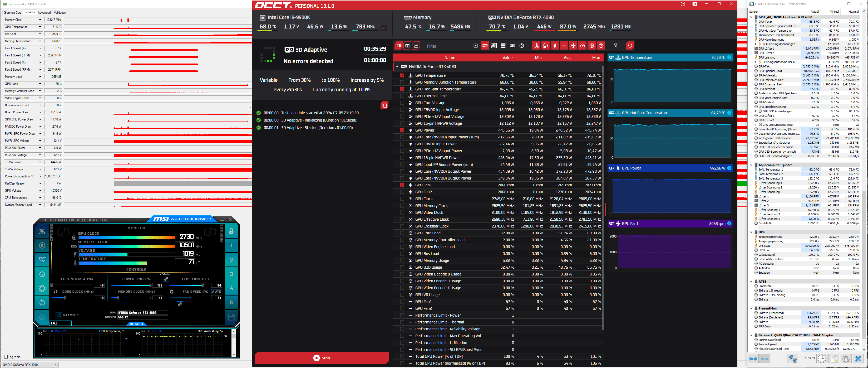Collapse UPS section in HWiNFO
Screen dimensions: 868x368
click(751, 232)
